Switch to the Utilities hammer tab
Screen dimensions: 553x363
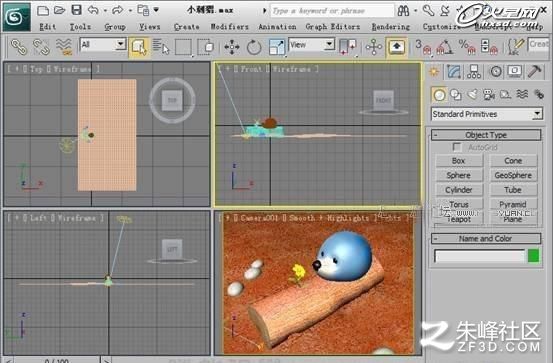534,72
